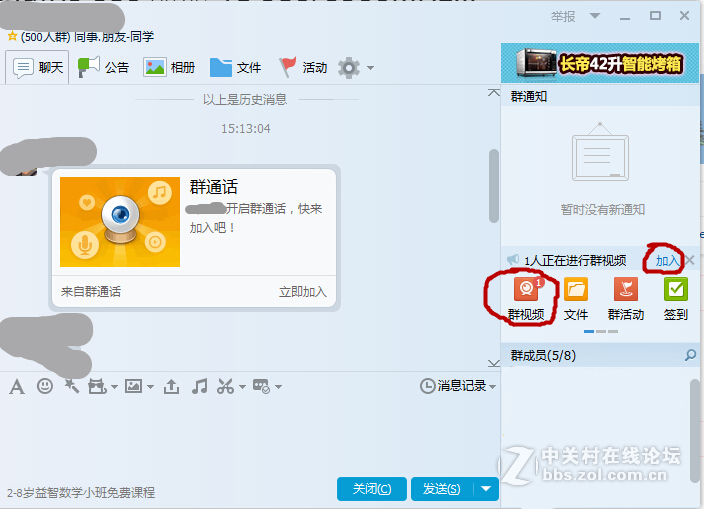Click the chat scroll-down arrow
This screenshot has height=509, width=704.
point(494,363)
